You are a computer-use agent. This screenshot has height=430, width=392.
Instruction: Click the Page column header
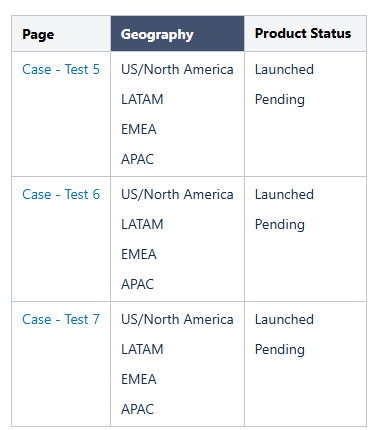[61, 34]
